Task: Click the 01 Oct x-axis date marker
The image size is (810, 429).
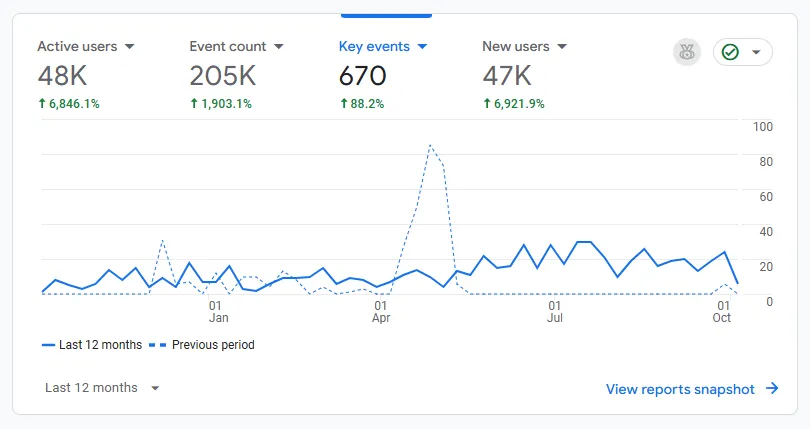Action: tap(721, 311)
